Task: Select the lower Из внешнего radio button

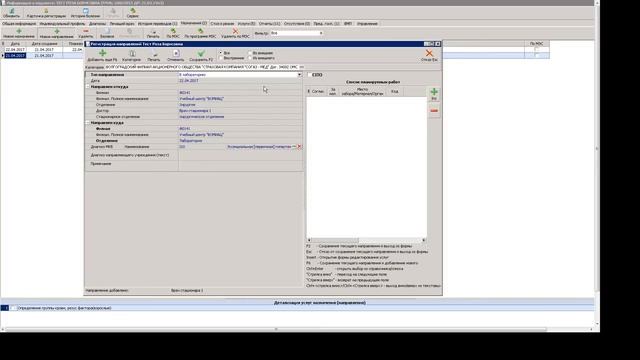Action: point(250,58)
